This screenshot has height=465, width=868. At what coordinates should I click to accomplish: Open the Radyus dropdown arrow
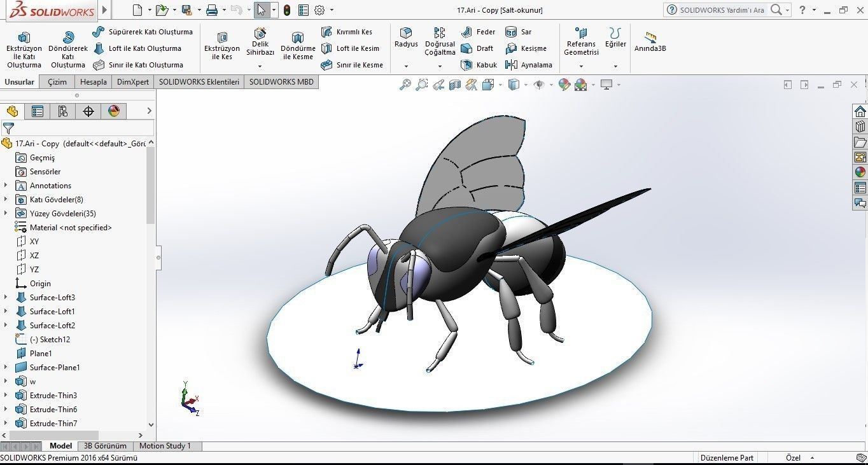pyautogui.click(x=406, y=66)
